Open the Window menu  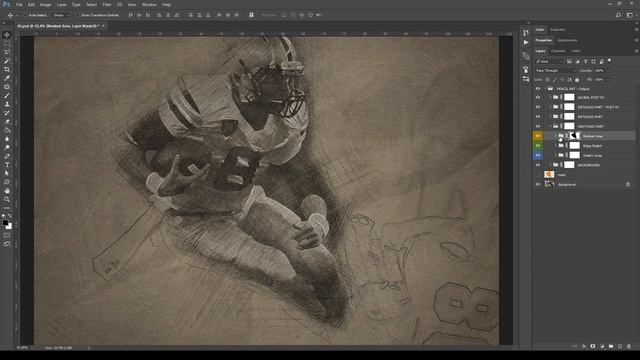149,4
